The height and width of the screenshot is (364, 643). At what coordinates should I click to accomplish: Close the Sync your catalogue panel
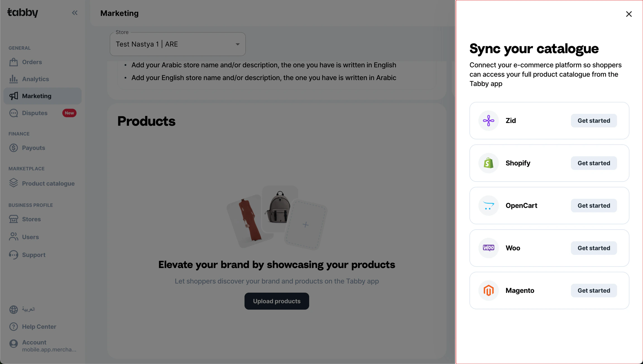point(628,14)
